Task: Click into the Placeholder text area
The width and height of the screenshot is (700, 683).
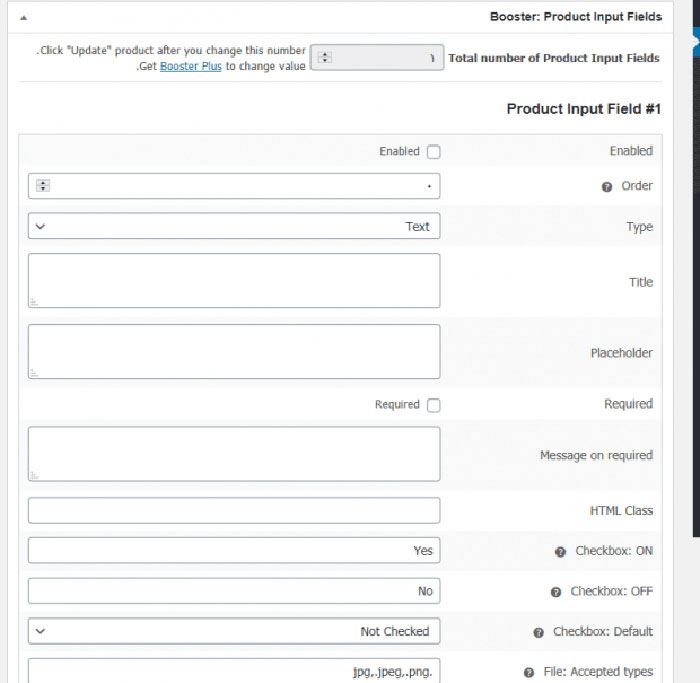Action: pyautogui.click(x=234, y=351)
